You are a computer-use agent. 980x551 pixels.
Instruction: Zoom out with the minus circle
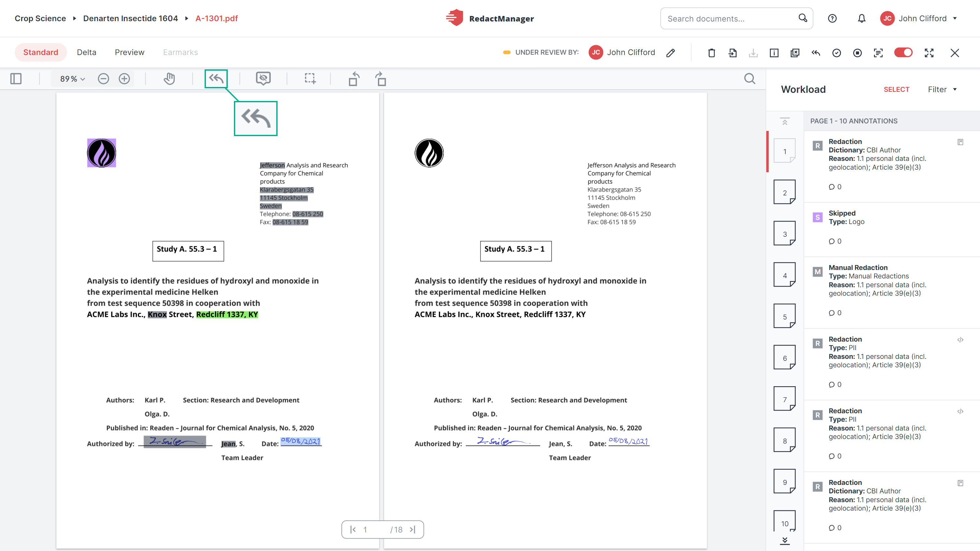[104, 79]
